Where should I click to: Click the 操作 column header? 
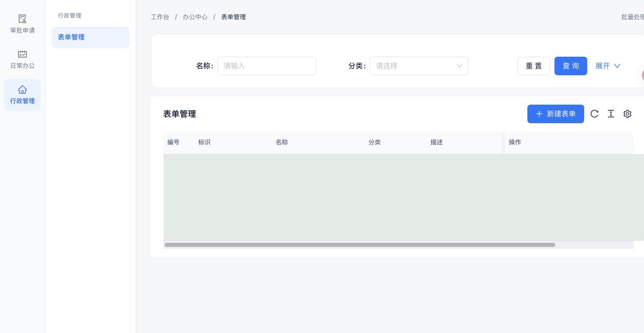pyautogui.click(x=515, y=142)
